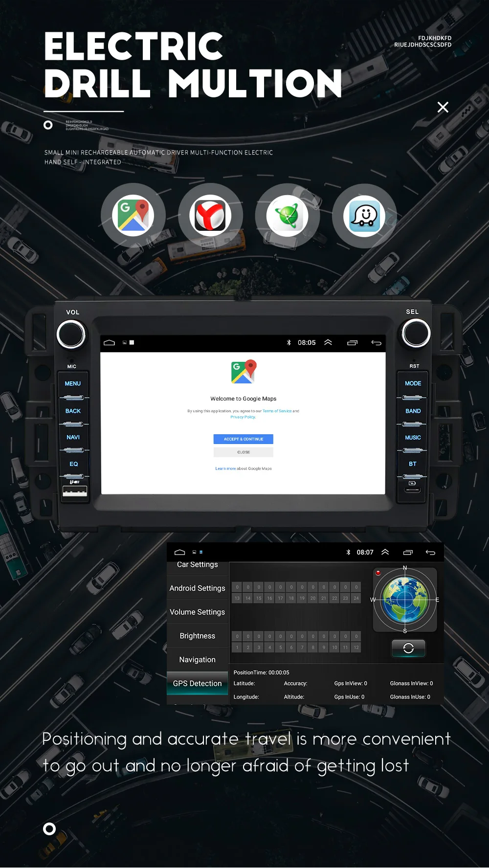489x868 pixels.
Task: Tap back arrow on the 08:05 status bar
Action: 376,343
